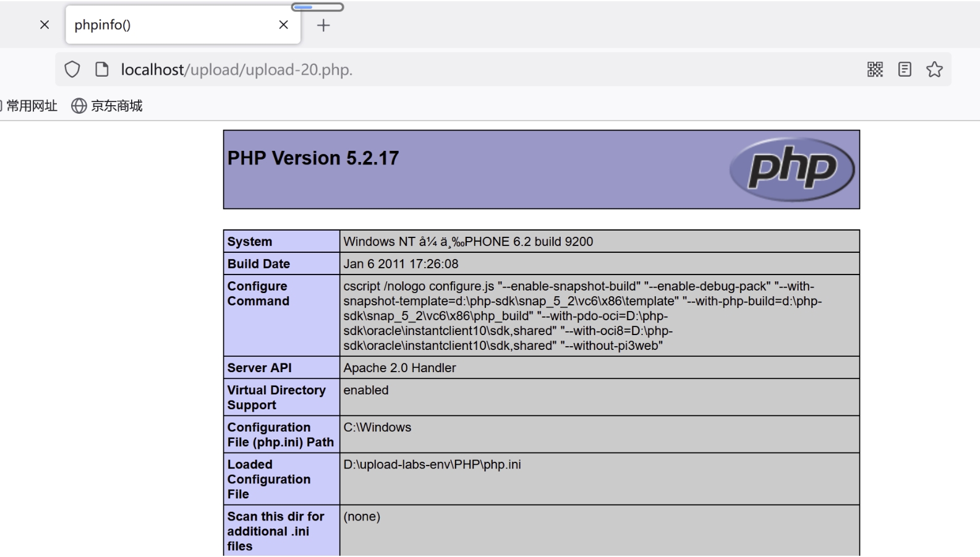980x557 pixels.
Task: Click the Apache 2.0 Handler value
Action: coord(399,368)
